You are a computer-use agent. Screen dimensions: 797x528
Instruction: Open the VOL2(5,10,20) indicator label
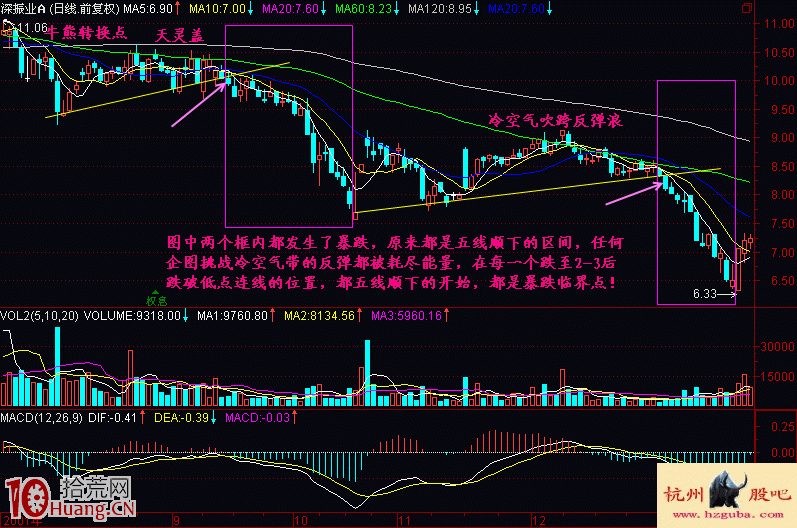40,316
